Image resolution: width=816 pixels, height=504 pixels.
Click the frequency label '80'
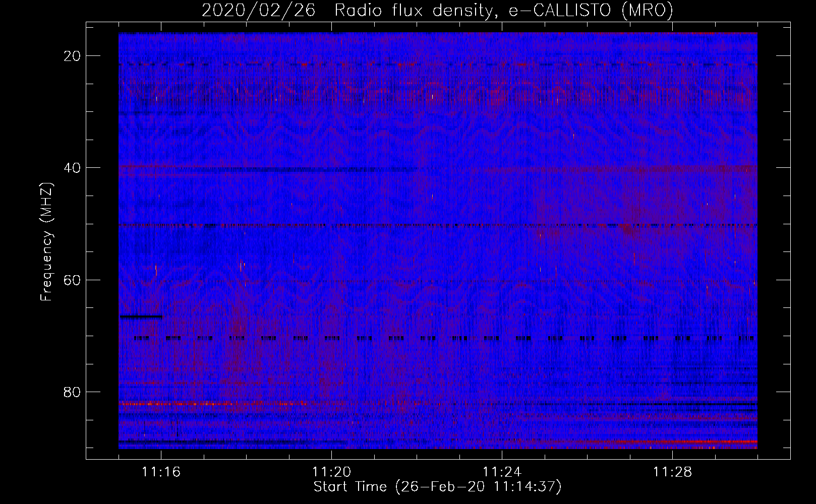[73, 392]
